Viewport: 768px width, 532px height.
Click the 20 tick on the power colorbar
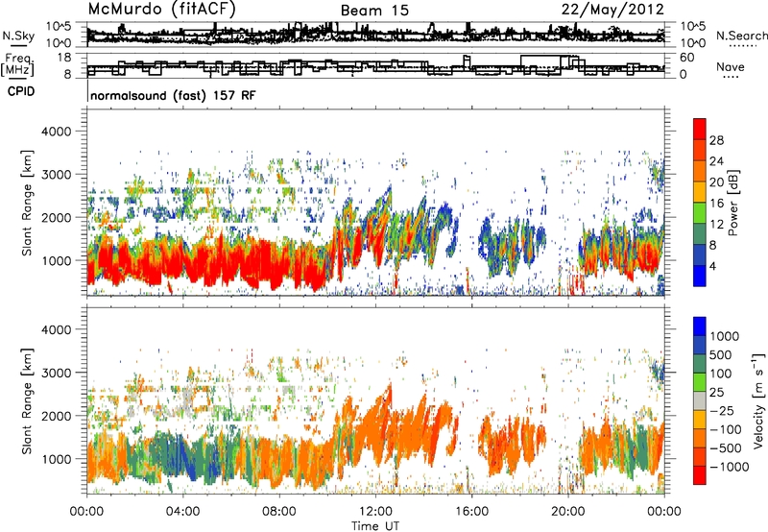click(716, 182)
